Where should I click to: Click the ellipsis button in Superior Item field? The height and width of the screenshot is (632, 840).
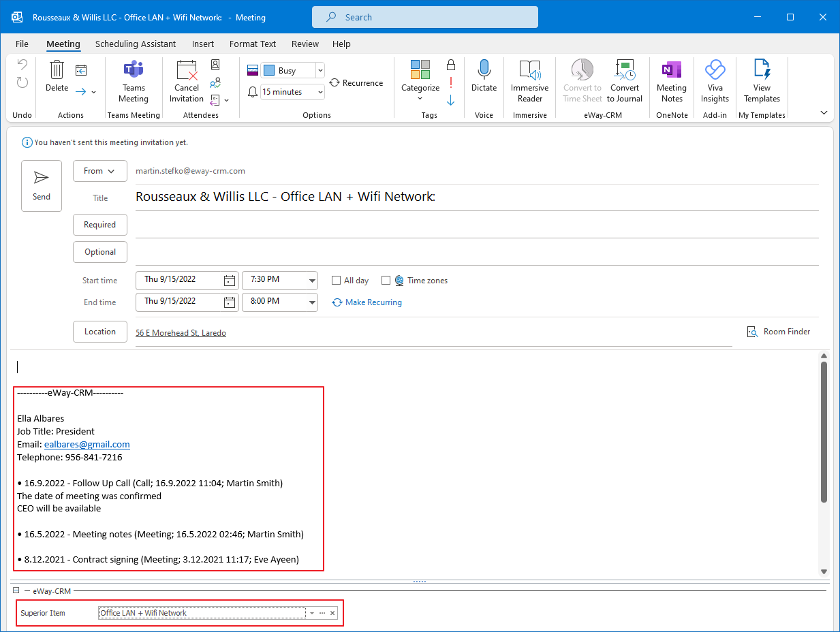point(322,613)
